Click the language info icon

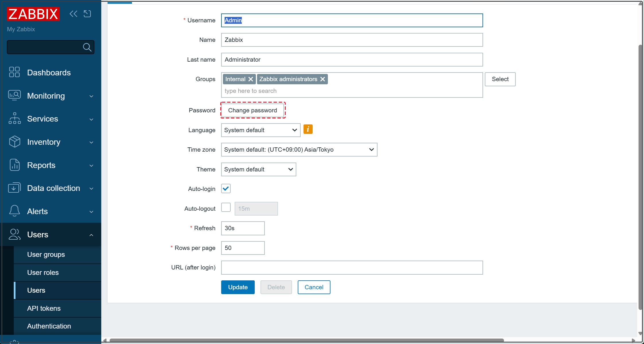[308, 130]
